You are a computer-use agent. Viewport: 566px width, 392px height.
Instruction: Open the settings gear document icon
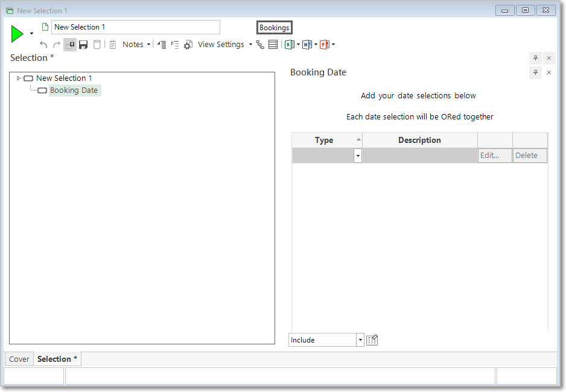point(188,45)
